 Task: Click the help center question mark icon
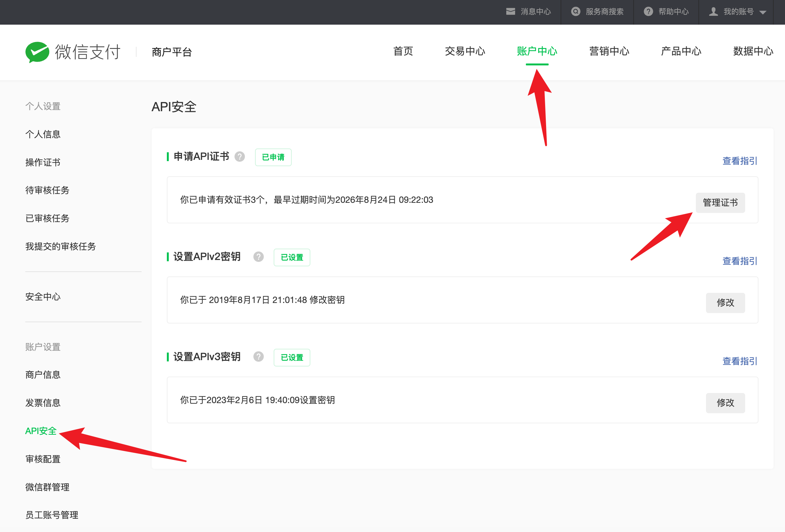tap(648, 11)
